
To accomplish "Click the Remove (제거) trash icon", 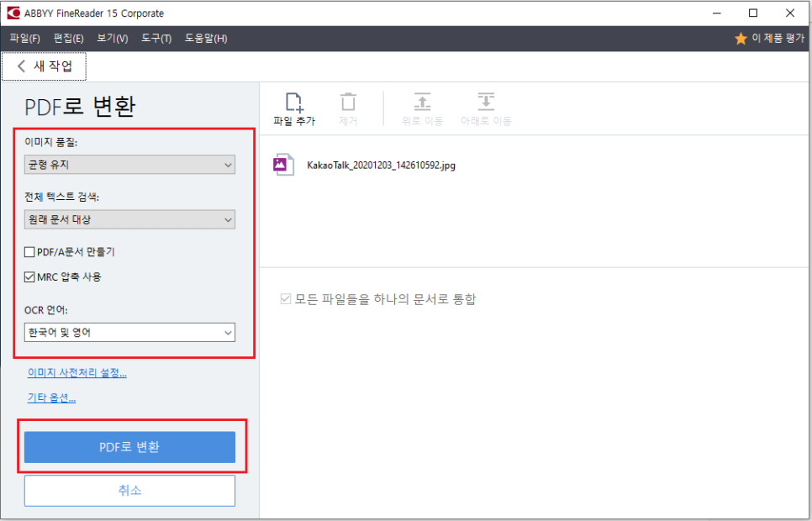I will point(348,102).
